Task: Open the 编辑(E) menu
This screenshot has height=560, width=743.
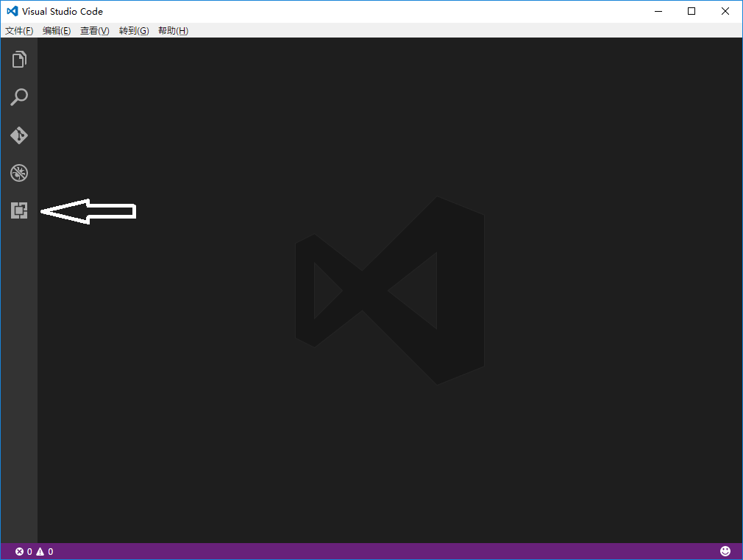Action: tap(57, 31)
